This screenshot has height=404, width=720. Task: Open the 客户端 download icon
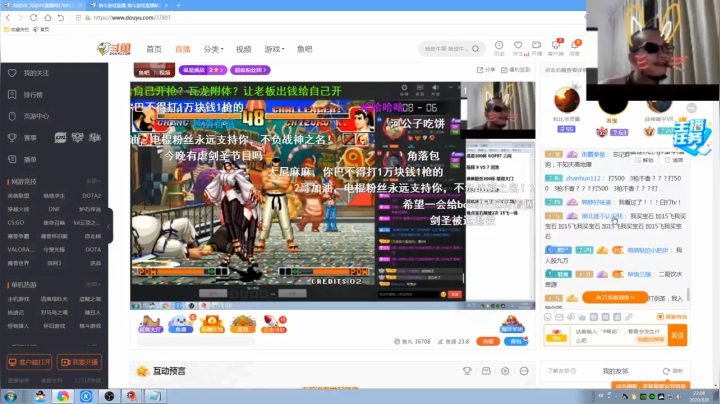556,47
